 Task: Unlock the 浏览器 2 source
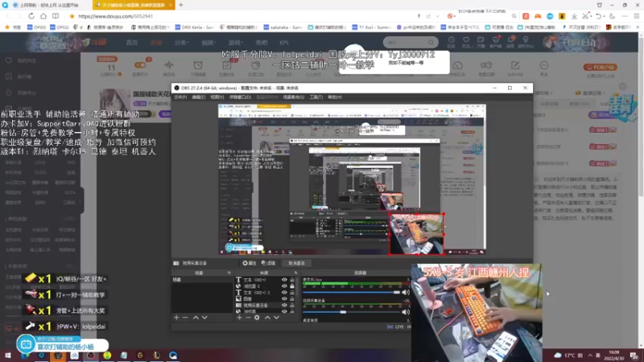pos(292,286)
